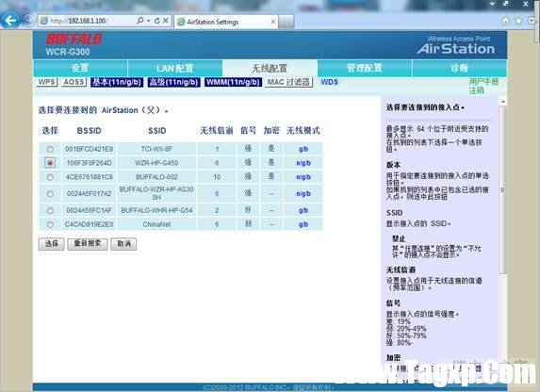Open the MAC 过滤器 submenu
The image size is (540, 392).
coord(289,82)
